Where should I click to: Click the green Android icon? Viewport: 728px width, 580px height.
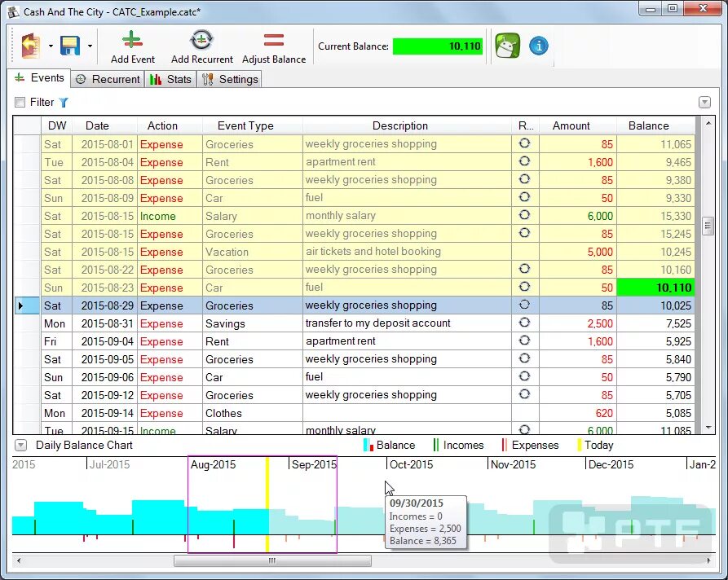(x=507, y=46)
